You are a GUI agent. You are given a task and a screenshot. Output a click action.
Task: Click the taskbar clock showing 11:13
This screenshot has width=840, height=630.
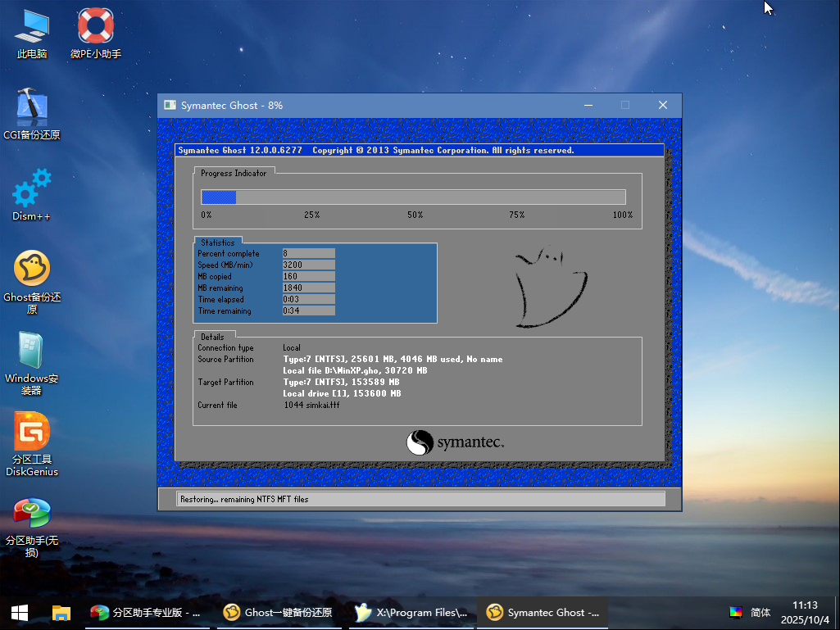[x=806, y=612]
